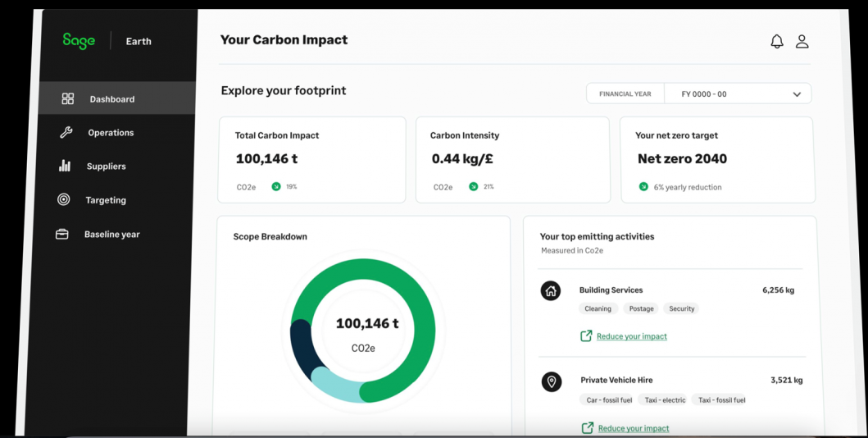Image resolution: width=868 pixels, height=438 pixels.
Task: Click the 3,521 kg value
Action: point(787,380)
